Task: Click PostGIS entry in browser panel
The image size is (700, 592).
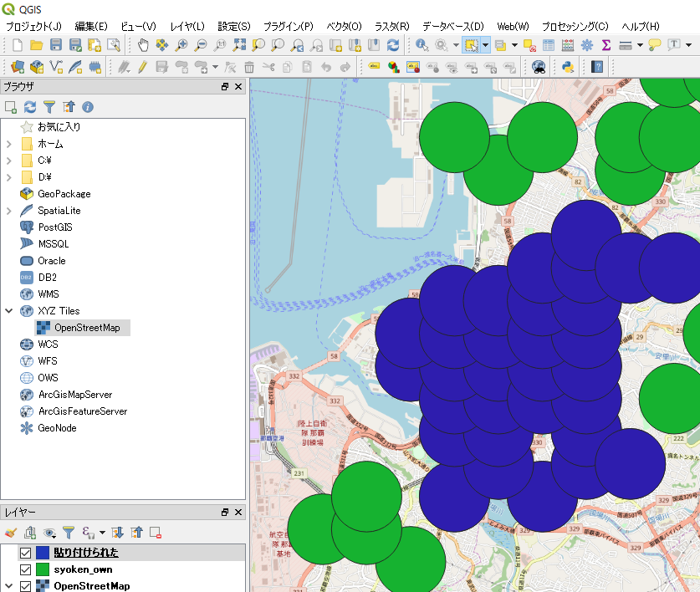Action: click(x=54, y=227)
